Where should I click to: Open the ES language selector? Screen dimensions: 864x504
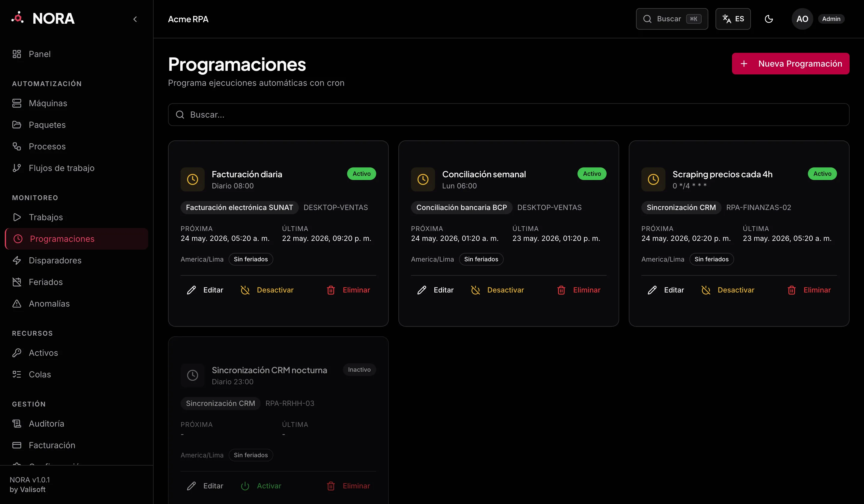(733, 19)
